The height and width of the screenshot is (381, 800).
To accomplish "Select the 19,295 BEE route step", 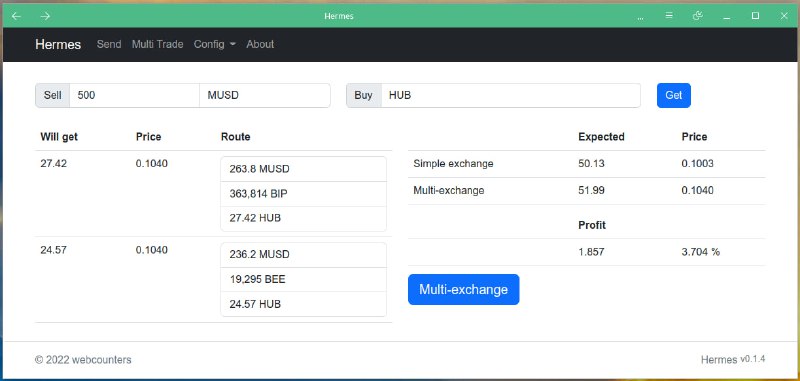I will [304, 280].
